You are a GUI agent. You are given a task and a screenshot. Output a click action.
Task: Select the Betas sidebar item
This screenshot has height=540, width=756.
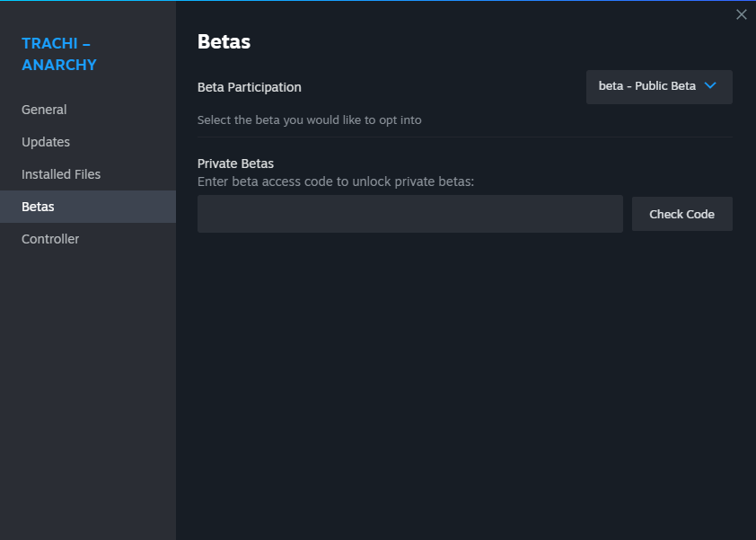88,207
